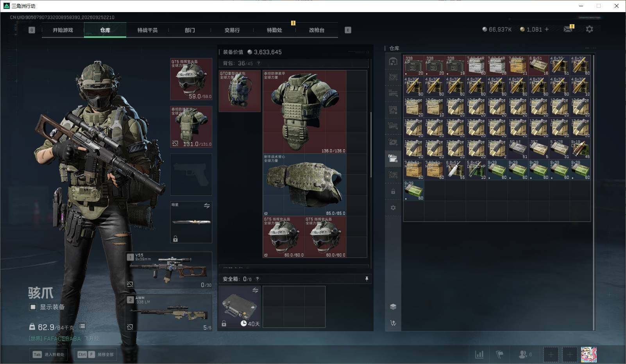The width and height of the screenshot is (626, 364).
Task: Open the 特战干员 tab
Action: coord(147,30)
